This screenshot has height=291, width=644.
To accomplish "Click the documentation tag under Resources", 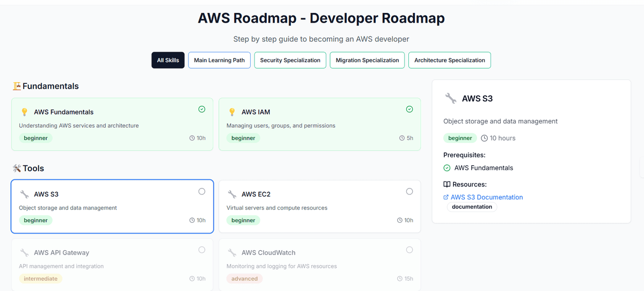I will point(472,207).
